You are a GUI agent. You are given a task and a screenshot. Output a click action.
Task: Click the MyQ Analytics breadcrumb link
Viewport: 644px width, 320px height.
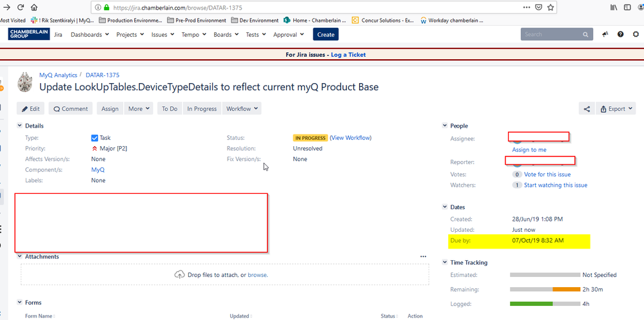[58, 75]
